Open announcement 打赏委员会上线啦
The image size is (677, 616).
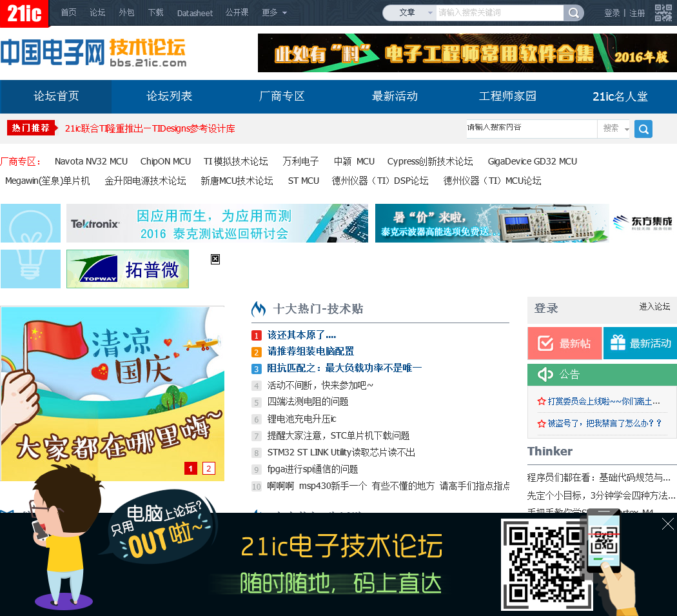(x=603, y=402)
